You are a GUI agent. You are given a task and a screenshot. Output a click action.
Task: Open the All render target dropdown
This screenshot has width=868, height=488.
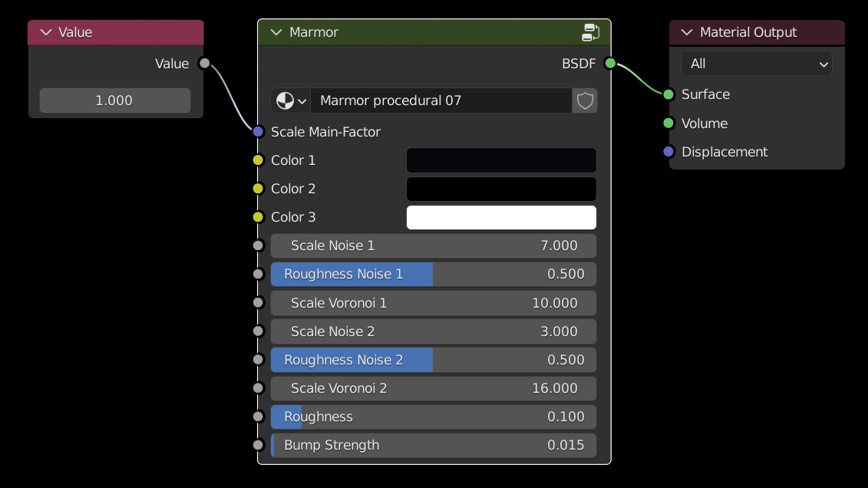pyautogui.click(x=756, y=64)
